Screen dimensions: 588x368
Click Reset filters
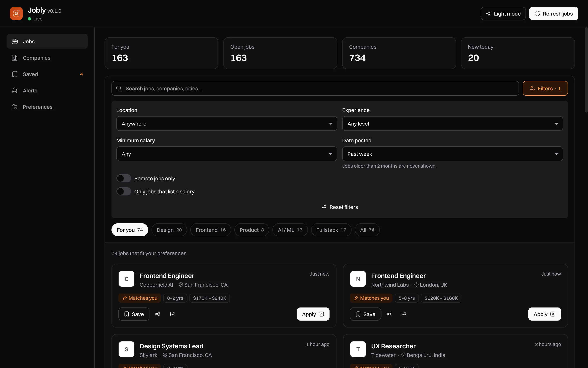tap(340, 207)
